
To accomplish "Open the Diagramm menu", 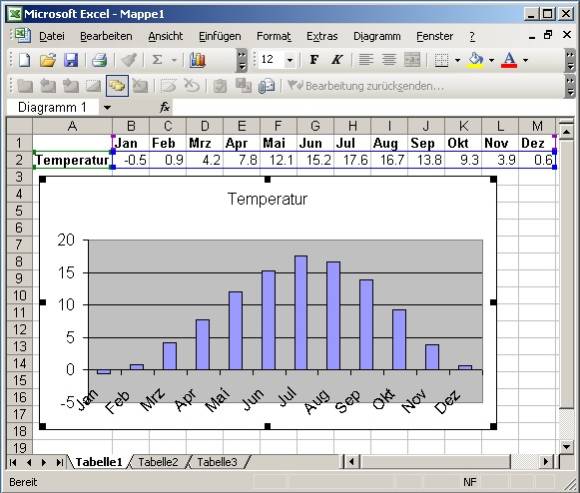I will [x=377, y=36].
